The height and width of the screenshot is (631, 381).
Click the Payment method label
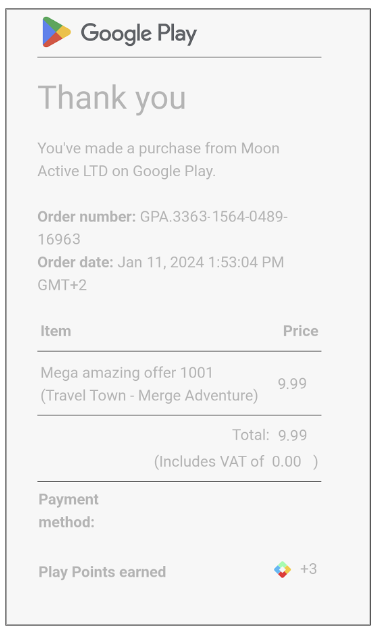click(68, 511)
